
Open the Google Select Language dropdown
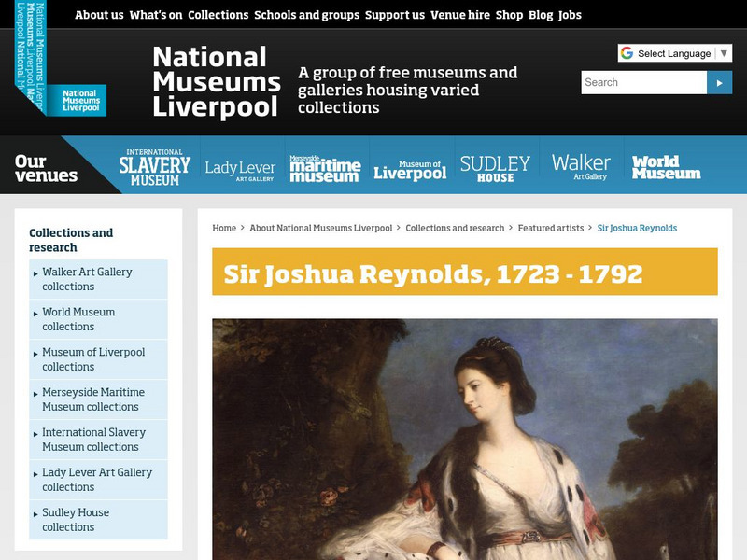672,52
